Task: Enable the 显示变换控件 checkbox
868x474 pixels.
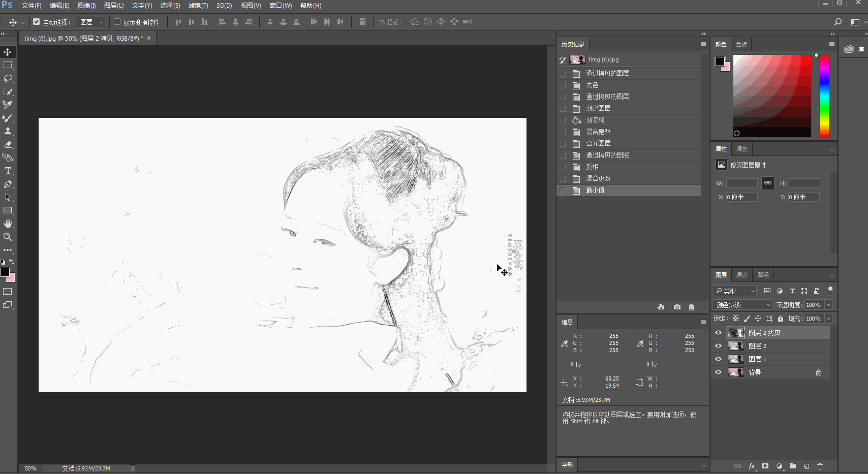Action: pyautogui.click(x=116, y=22)
